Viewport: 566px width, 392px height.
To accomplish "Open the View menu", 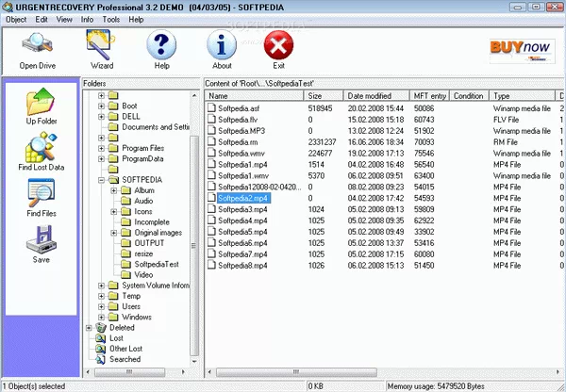I will pyautogui.click(x=64, y=20).
